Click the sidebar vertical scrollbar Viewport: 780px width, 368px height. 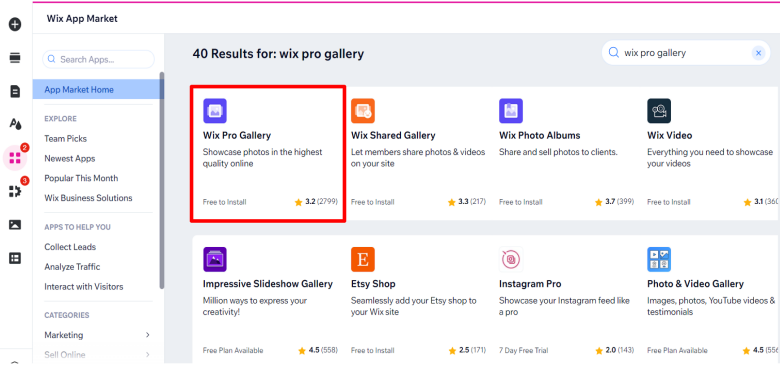tap(162, 180)
